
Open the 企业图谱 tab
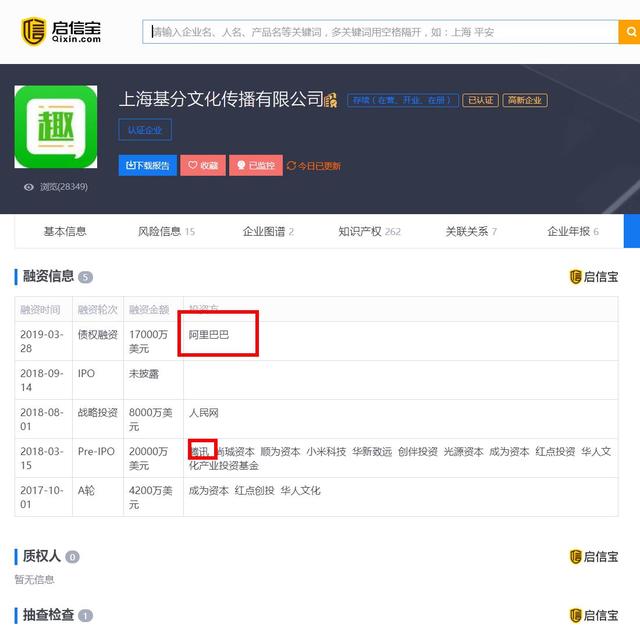[x=268, y=231]
